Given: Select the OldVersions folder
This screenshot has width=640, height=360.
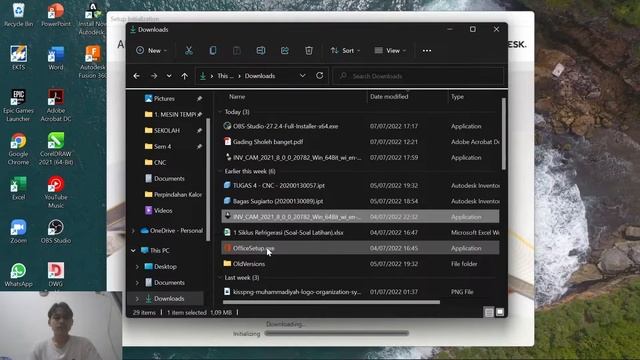Looking at the screenshot, I should tap(361, 264).
